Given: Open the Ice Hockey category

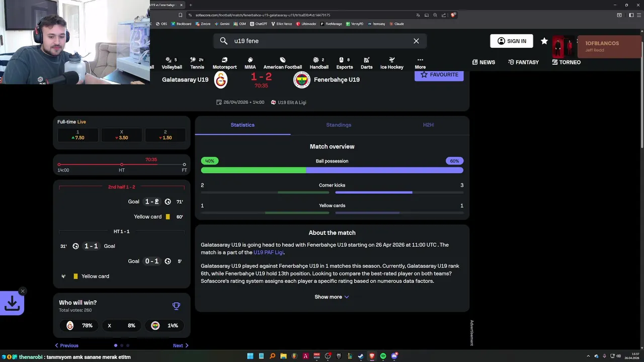Looking at the screenshot, I should pos(392,63).
